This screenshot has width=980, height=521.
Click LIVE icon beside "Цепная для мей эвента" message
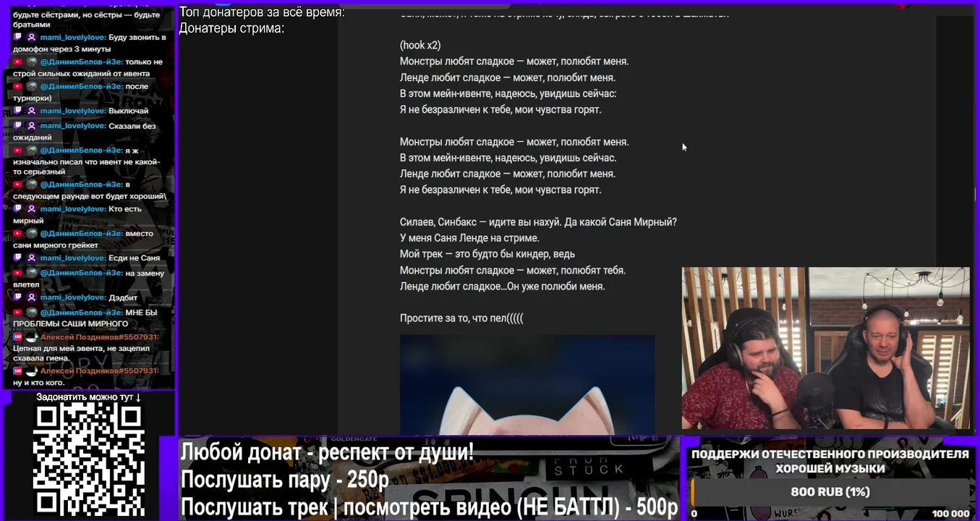[x=17, y=337]
